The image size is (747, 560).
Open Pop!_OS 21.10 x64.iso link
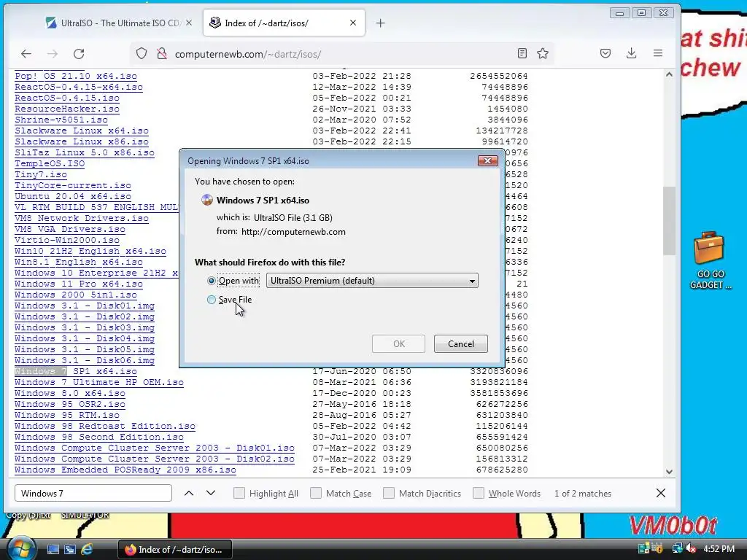(76, 76)
